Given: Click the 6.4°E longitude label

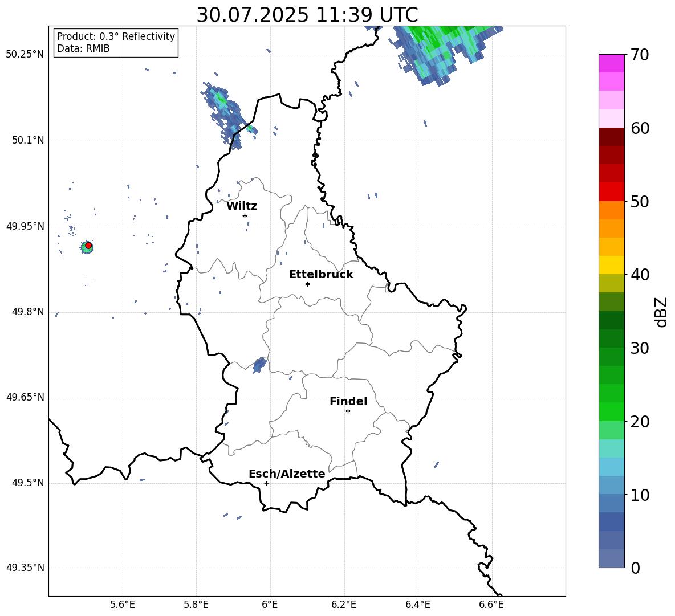Looking at the screenshot, I should click(417, 605).
